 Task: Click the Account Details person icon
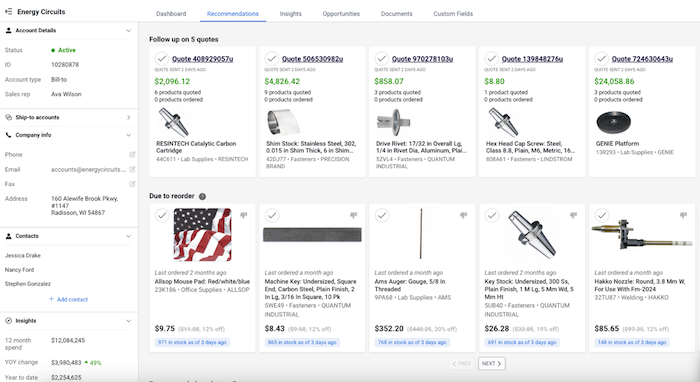[x=8, y=30]
